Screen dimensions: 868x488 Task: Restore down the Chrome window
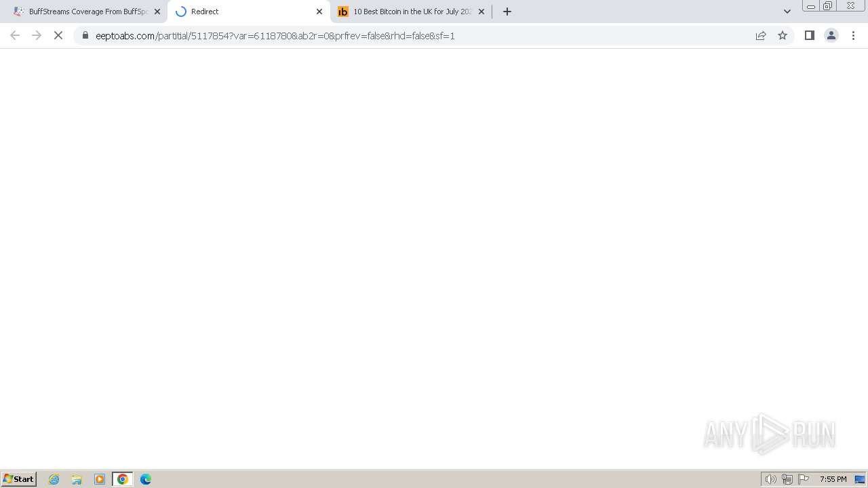pyautogui.click(x=828, y=6)
